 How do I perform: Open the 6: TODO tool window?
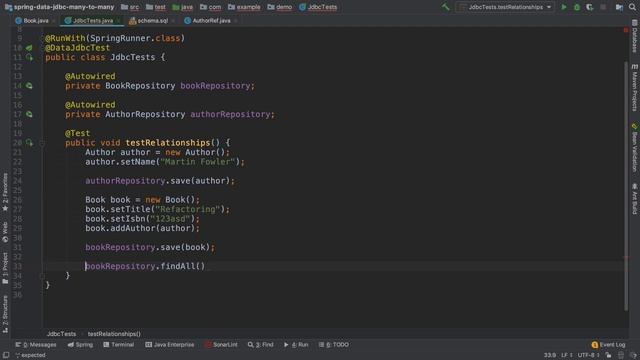pyautogui.click(x=333, y=344)
